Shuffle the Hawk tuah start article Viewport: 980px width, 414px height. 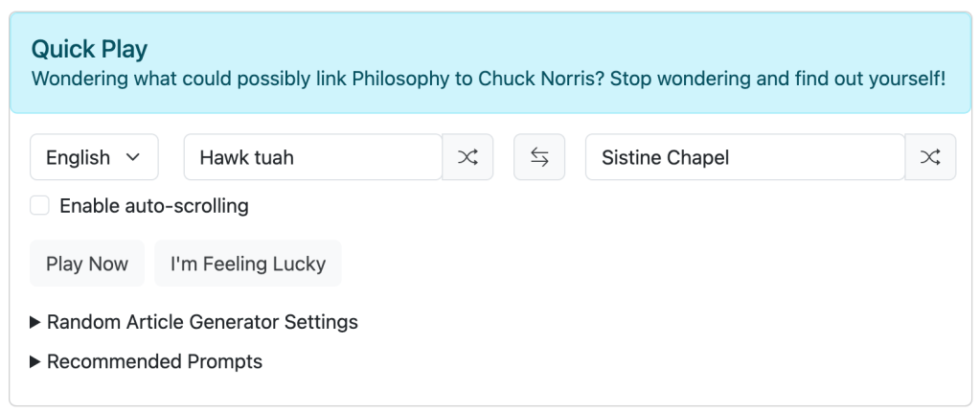point(467,157)
